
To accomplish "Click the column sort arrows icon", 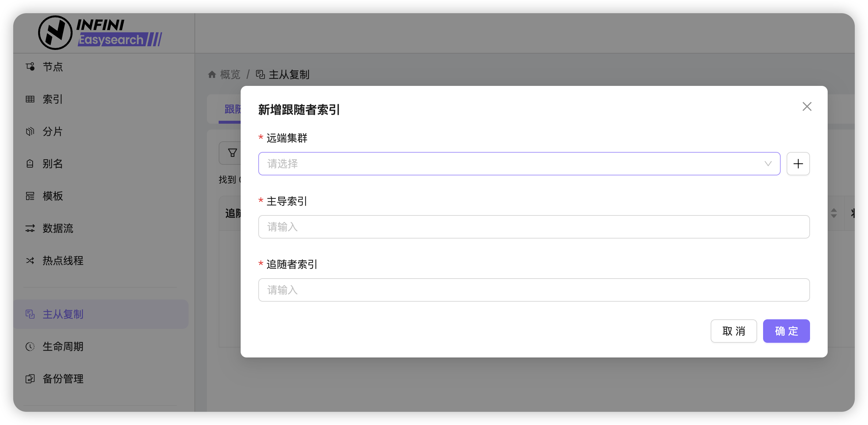I will [834, 213].
